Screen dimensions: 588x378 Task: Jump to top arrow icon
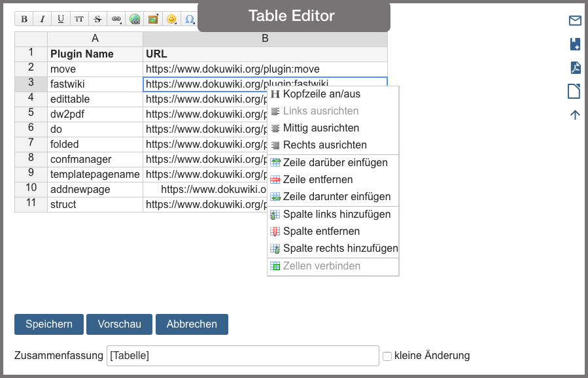(x=575, y=114)
